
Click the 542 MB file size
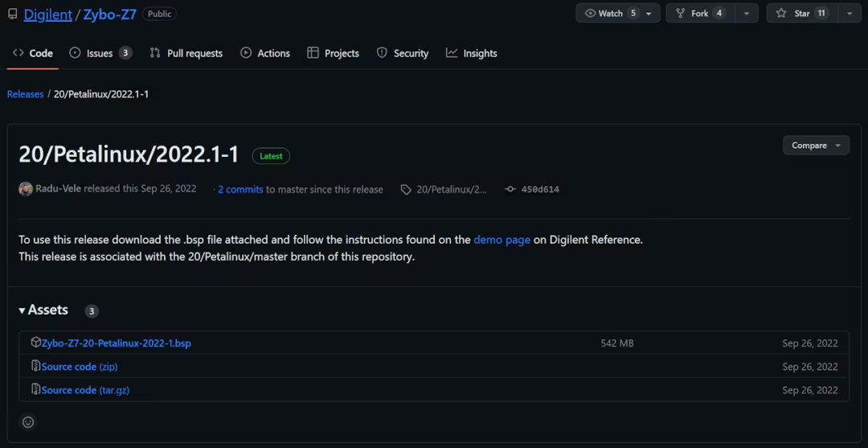point(617,343)
